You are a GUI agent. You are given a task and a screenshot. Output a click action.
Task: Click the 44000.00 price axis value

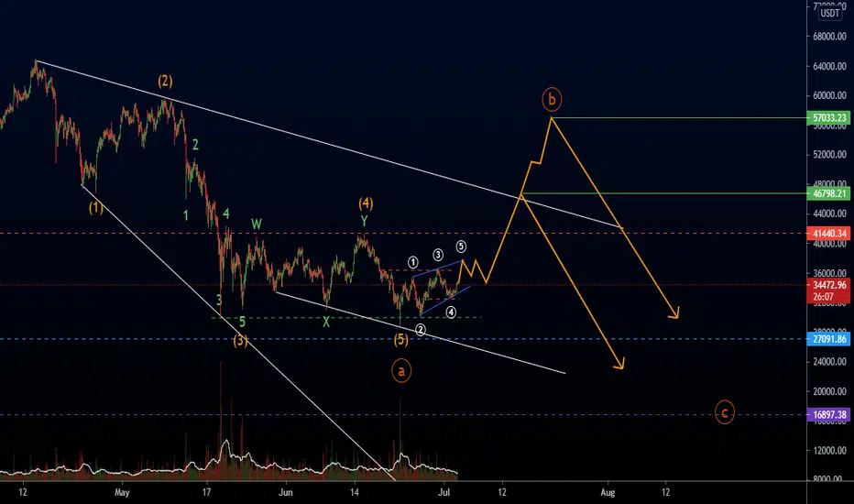[829, 214]
